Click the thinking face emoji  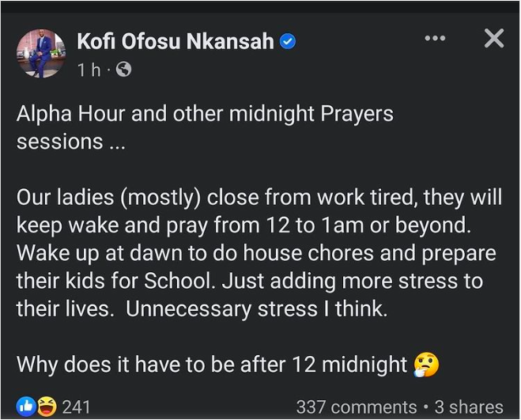(x=425, y=364)
